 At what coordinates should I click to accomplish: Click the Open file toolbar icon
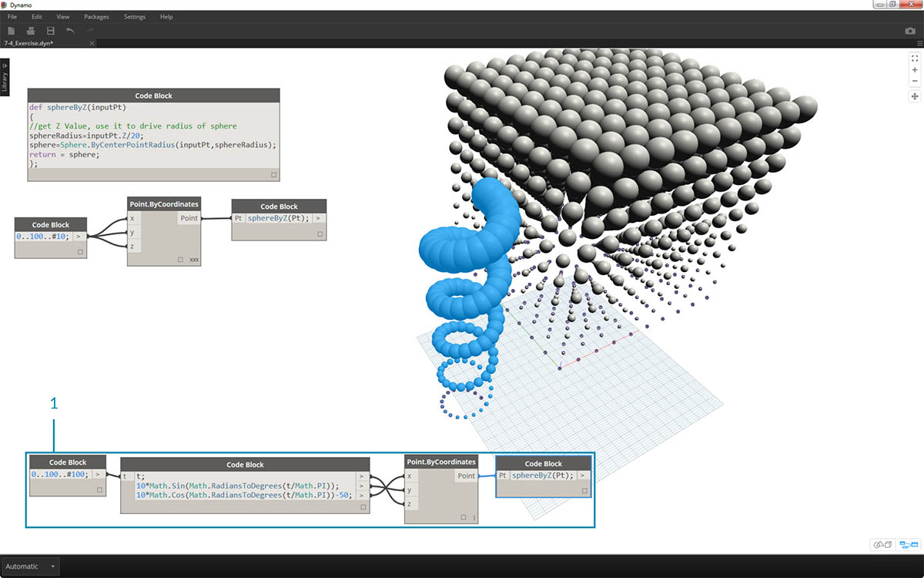31,31
